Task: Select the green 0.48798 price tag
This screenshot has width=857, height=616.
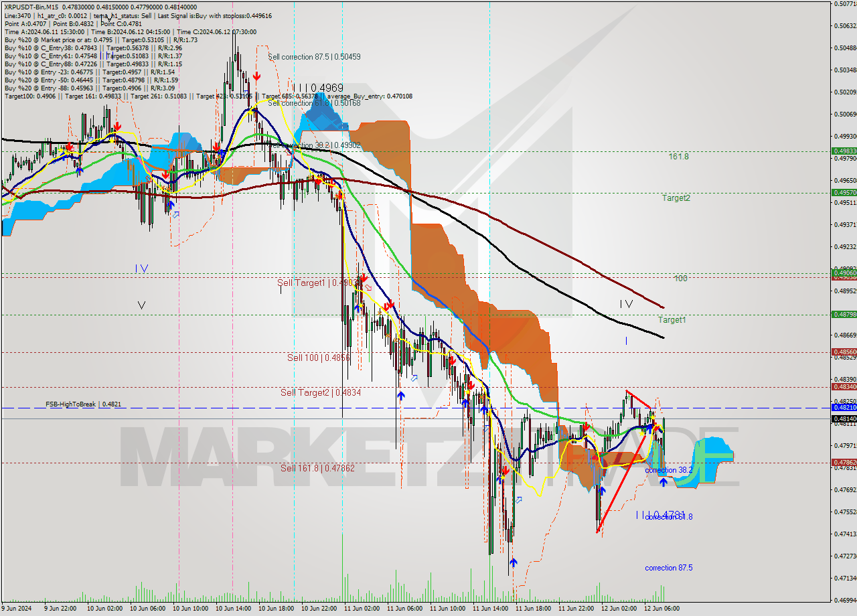Action: click(x=844, y=314)
